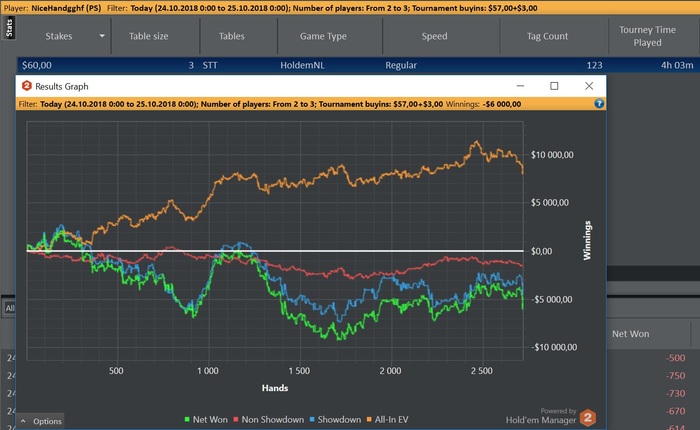
Task: Click the $0,00 axis label
Action: point(541,251)
